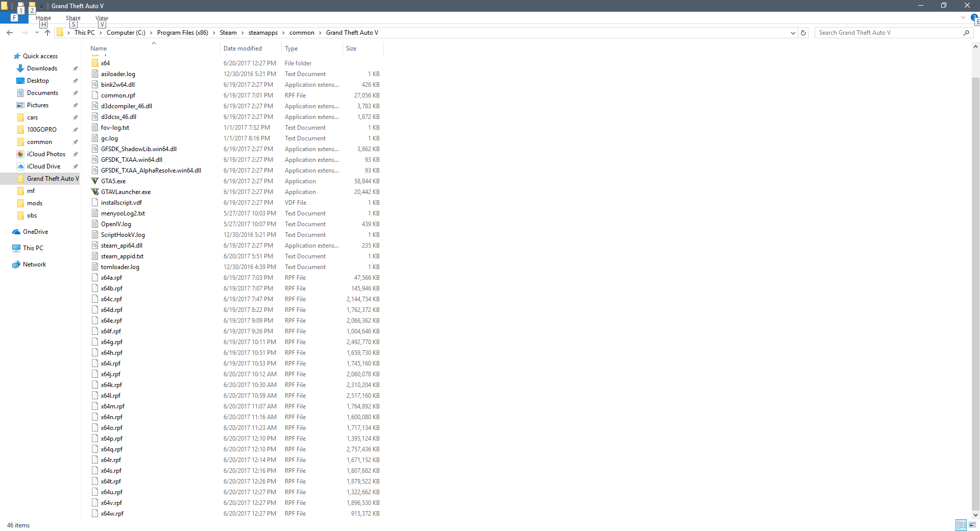Click the Pictures icon in Quick access
Viewport: 980px width, 531px height.
click(20, 105)
